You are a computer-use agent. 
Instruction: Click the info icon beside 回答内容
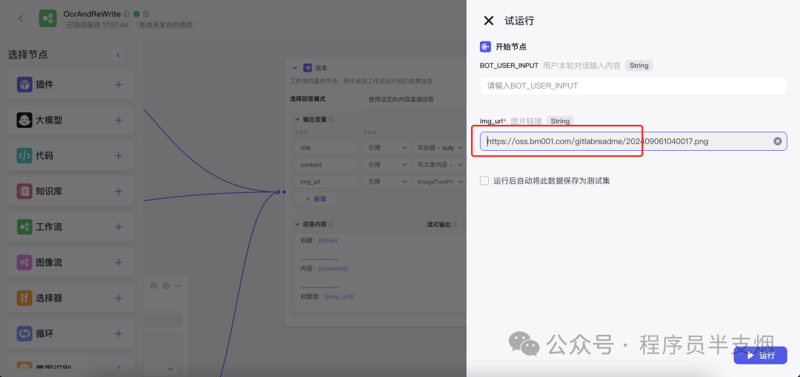point(331,224)
